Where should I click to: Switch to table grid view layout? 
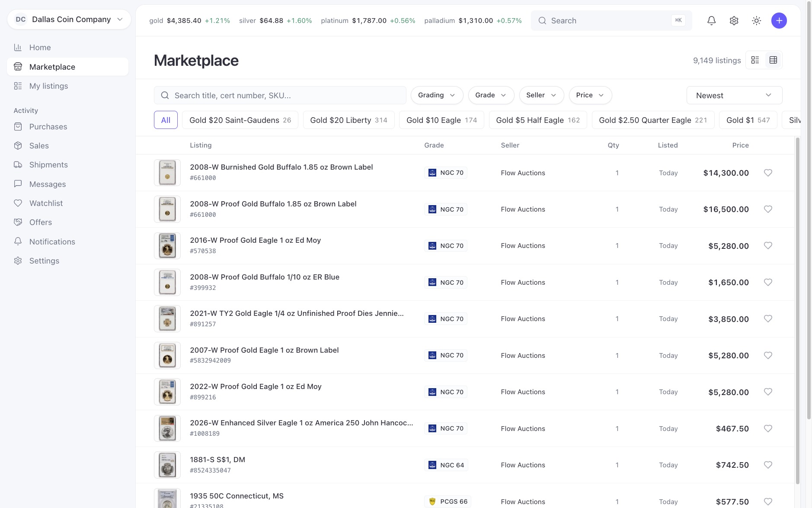[773, 60]
